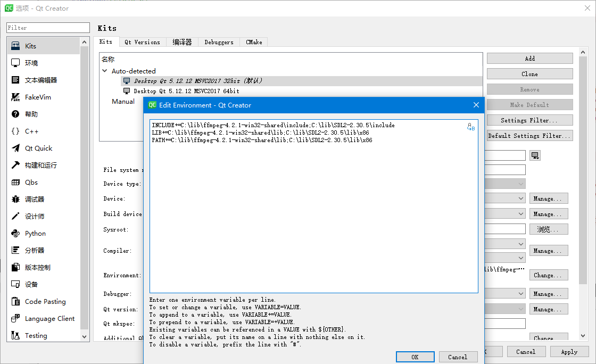Image resolution: width=596 pixels, height=364 pixels.
Task: Open the 版本控制 settings category
Action: (x=43, y=268)
